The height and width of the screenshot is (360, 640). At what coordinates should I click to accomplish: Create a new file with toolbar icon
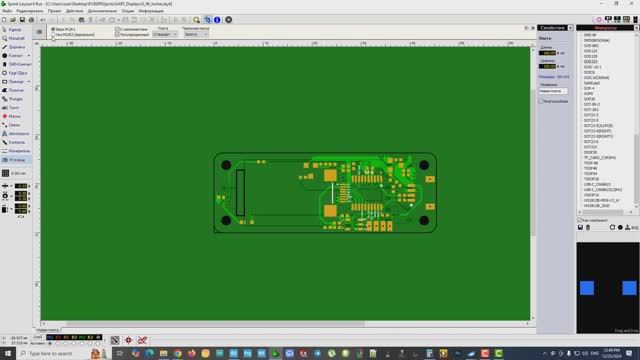point(4,20)
